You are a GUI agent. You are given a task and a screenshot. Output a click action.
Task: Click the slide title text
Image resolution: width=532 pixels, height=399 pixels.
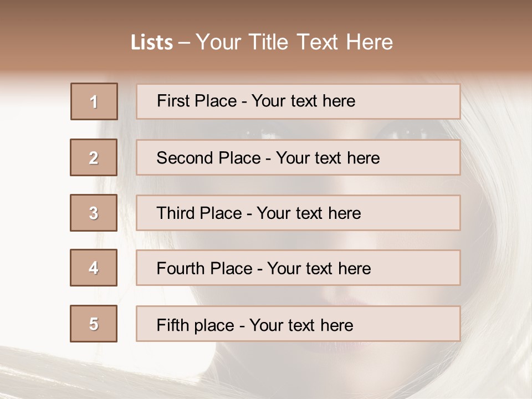click(x=262, y=42)
